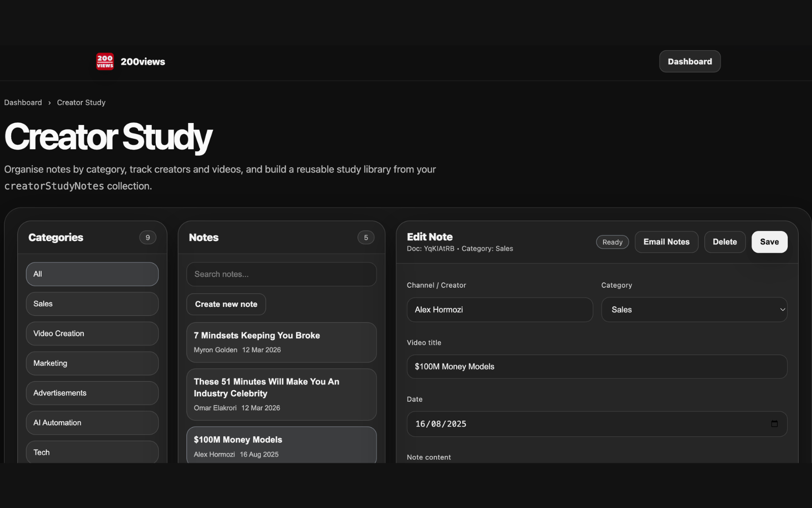This screenshot has height=508, width=812.
Task: Click the Email Notes button
Action: click(x=666, y=242)
